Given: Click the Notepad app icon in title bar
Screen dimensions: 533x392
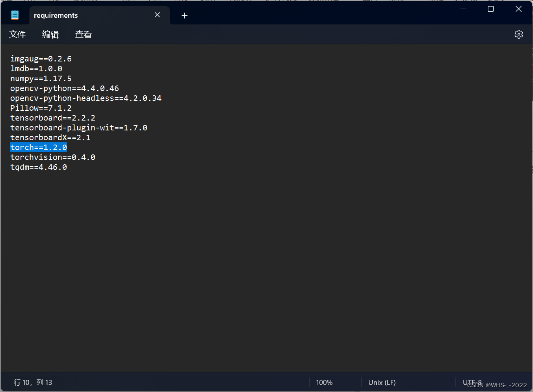Looking at the screenshot, I should coord(15,15).
